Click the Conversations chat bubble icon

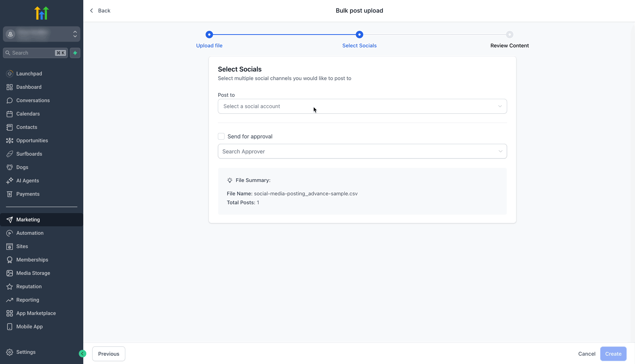(10, 100)
